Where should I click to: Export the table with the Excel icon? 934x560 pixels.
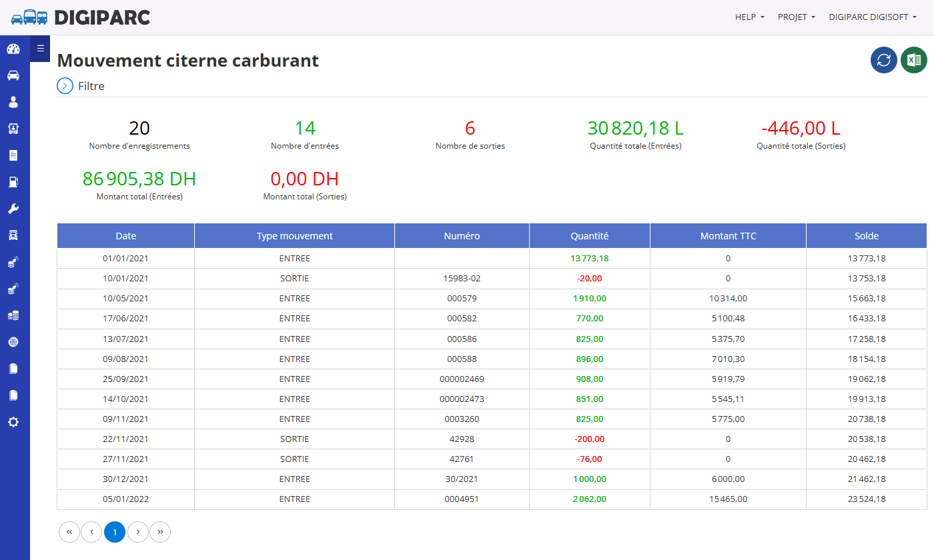click(914, 60)
